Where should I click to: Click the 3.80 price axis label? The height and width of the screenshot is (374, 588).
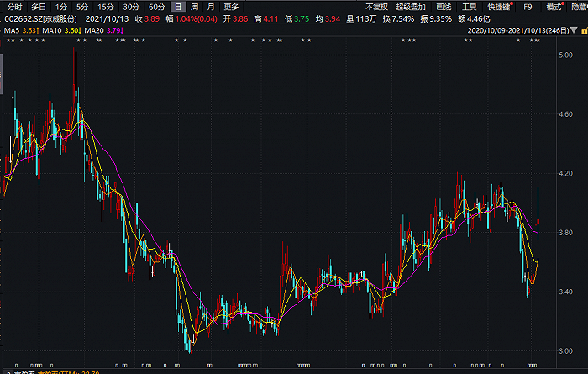point(566,233)
